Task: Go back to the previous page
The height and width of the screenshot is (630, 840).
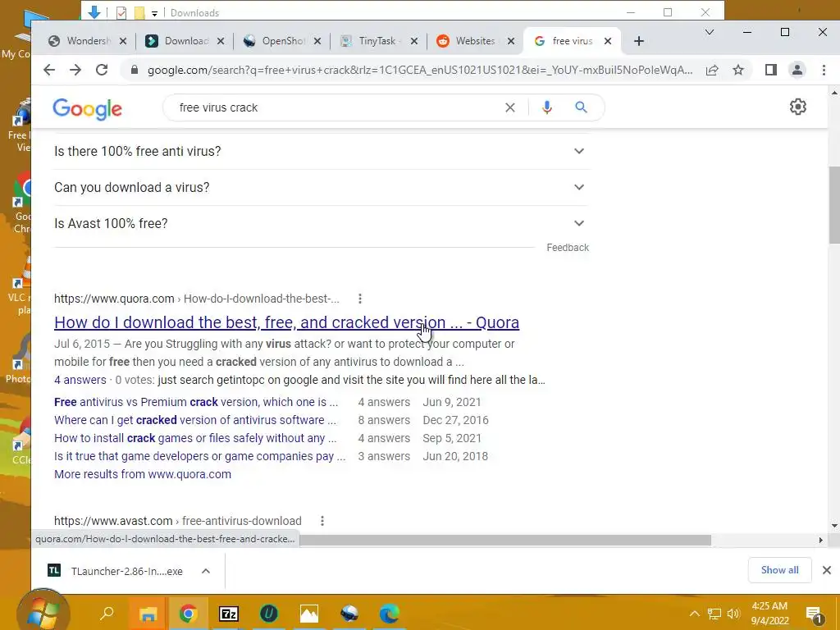Action: click(x=49, y=71)
